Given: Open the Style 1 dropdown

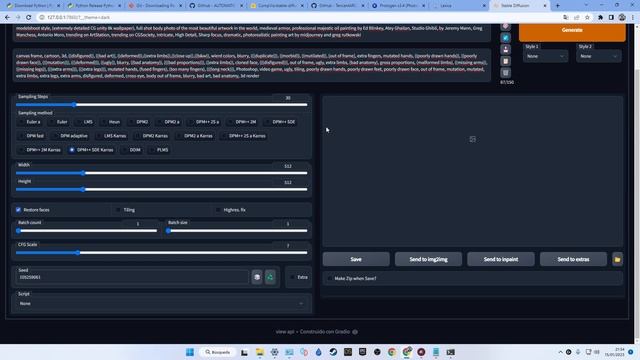Looking at the screenshot, I should 545,56.
